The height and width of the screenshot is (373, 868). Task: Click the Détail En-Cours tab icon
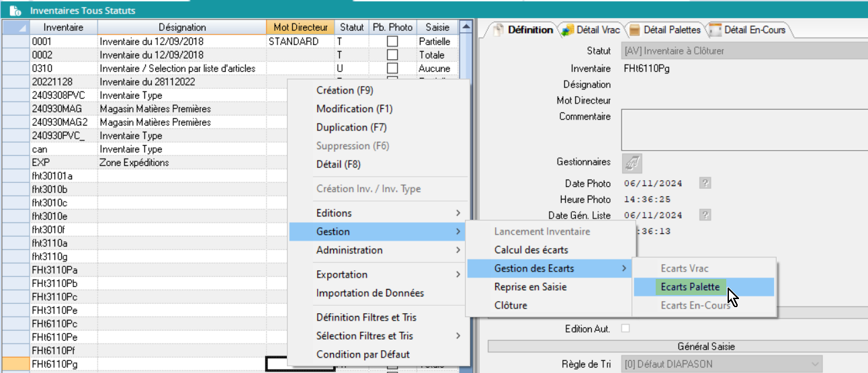click(715, 30)
